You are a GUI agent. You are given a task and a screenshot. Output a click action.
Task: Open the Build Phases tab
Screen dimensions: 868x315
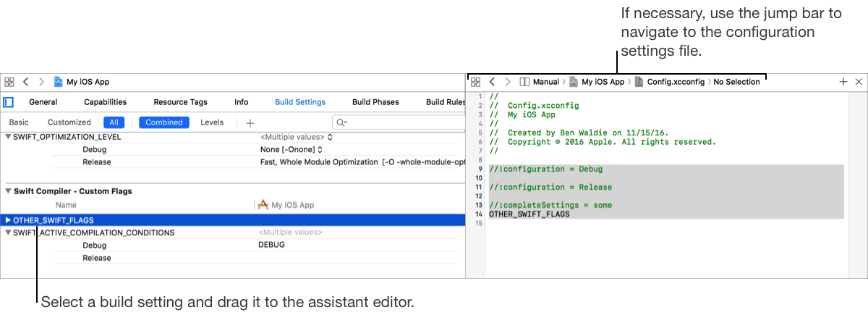click(x=375, y=102)
